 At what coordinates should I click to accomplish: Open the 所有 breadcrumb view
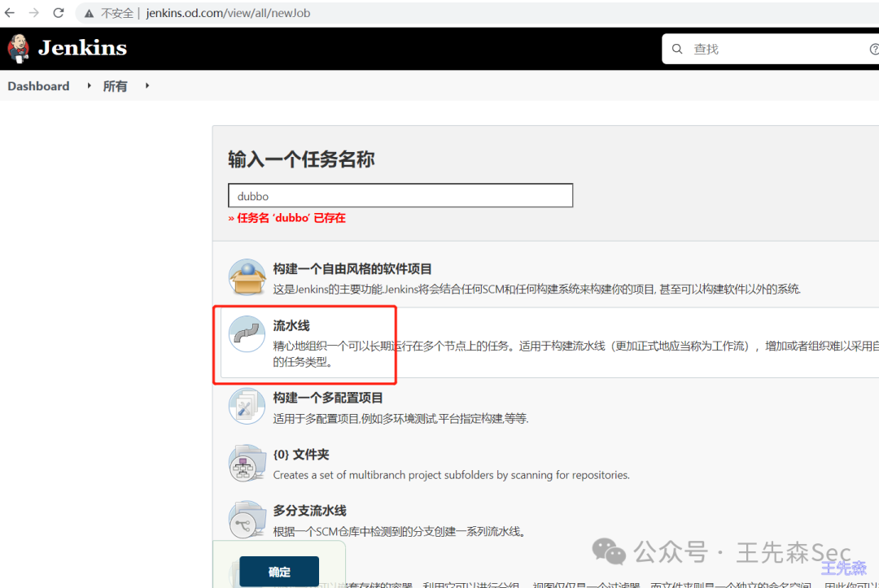tap(115, 86)
